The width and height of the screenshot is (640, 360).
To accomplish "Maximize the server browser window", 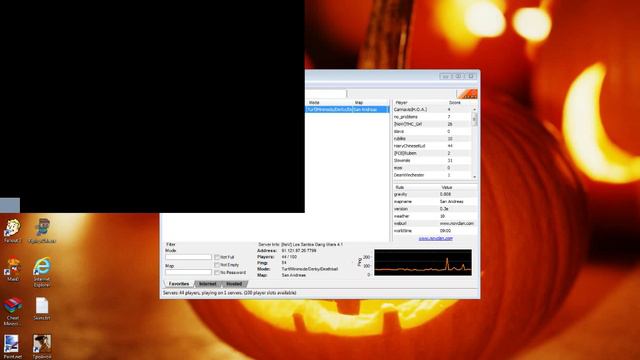I will 458,76.
